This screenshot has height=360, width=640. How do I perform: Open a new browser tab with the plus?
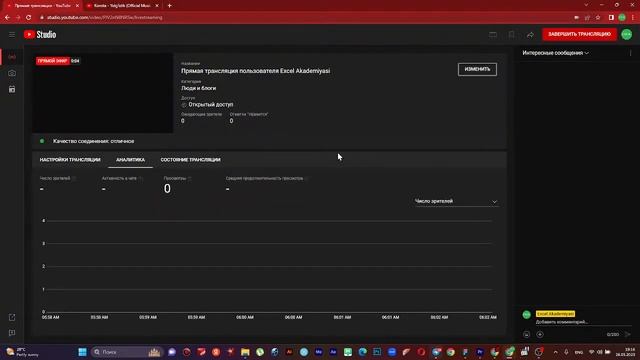tap(169, 6)
